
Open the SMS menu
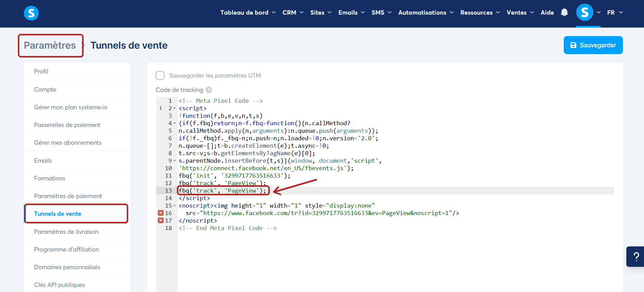[381, 13]
